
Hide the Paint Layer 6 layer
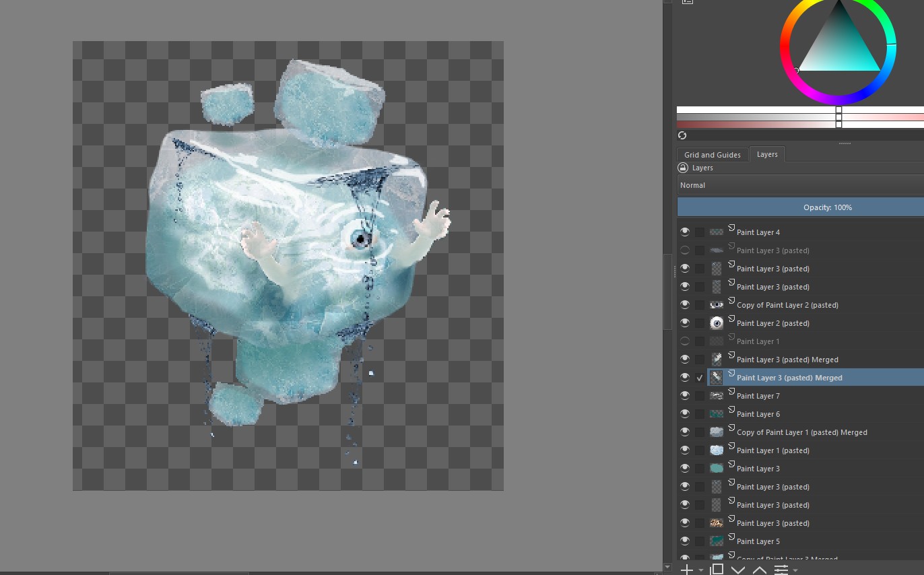(x=685, y=414)
